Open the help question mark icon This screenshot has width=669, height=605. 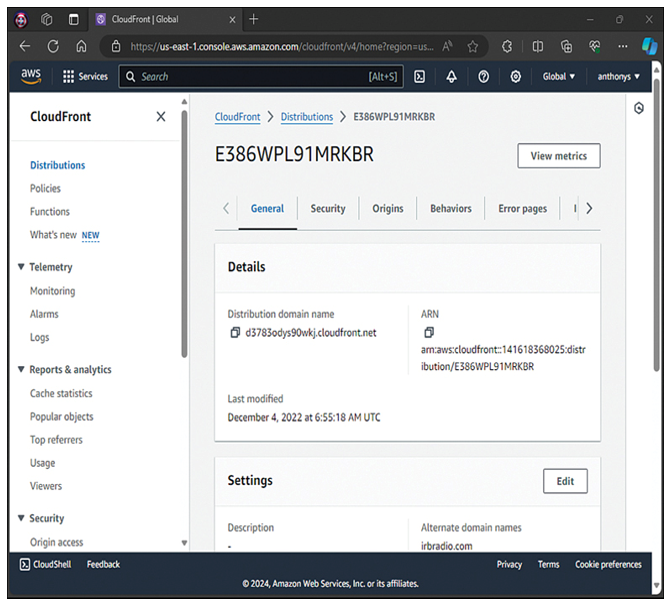(483, 77)
